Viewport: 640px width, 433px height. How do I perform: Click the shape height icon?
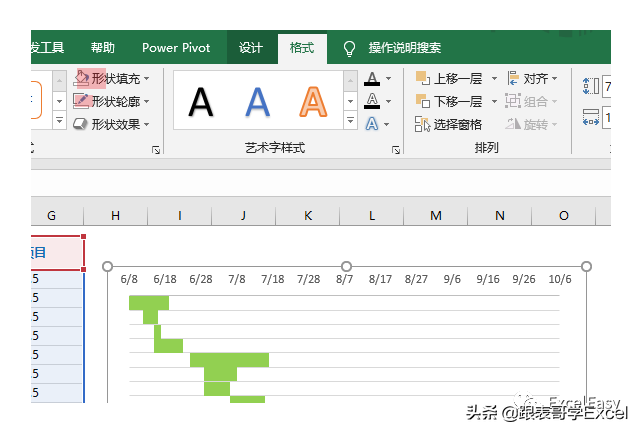591,86
